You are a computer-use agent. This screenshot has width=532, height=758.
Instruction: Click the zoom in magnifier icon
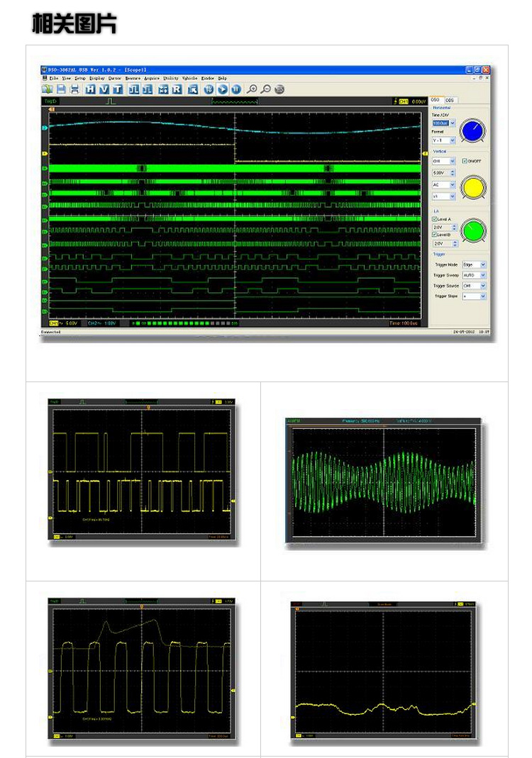[x=252, y=89]
